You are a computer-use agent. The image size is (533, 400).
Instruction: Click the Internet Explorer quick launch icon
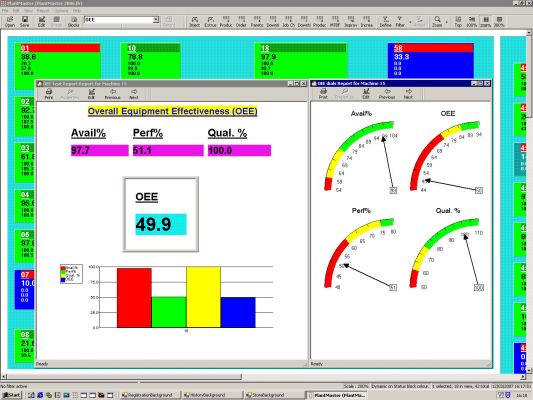coord(40,395)
